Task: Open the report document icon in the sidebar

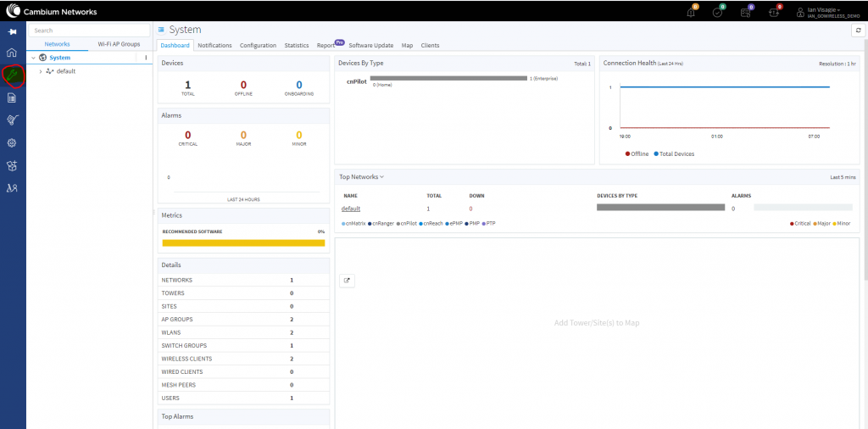Action: [12, 98]
